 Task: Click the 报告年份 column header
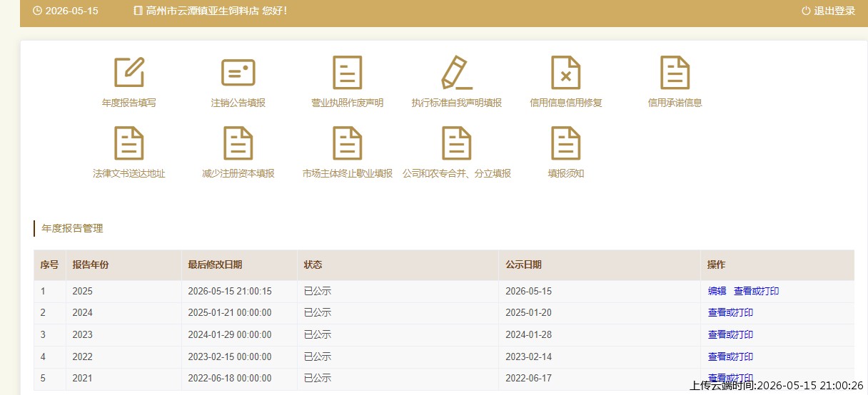[x=91, y=265]
